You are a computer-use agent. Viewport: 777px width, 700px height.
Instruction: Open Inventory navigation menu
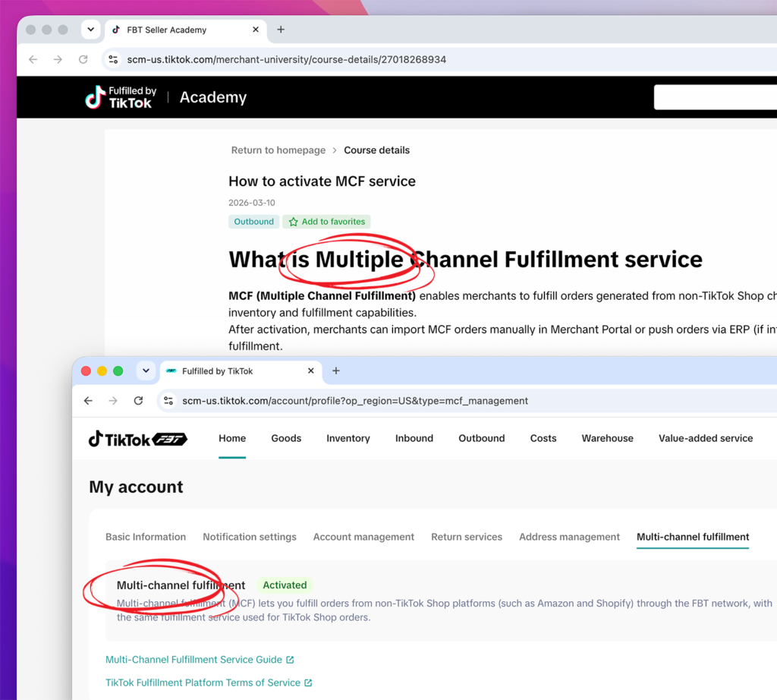348,438
